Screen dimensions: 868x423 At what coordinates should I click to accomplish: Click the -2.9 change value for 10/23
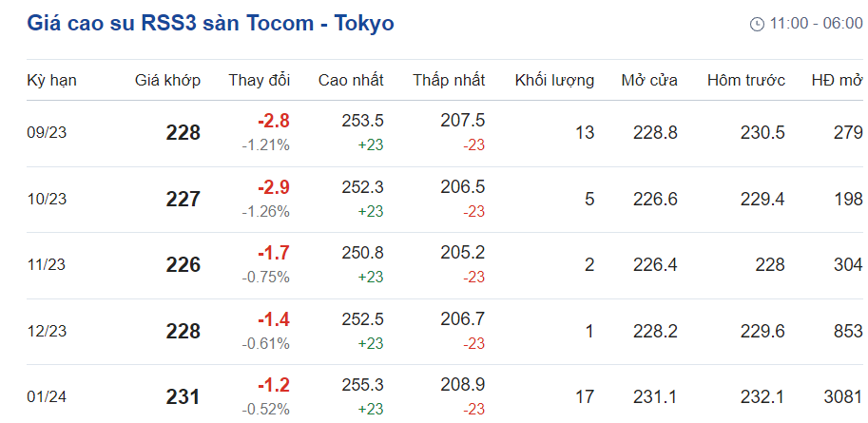tap(273, 187)
